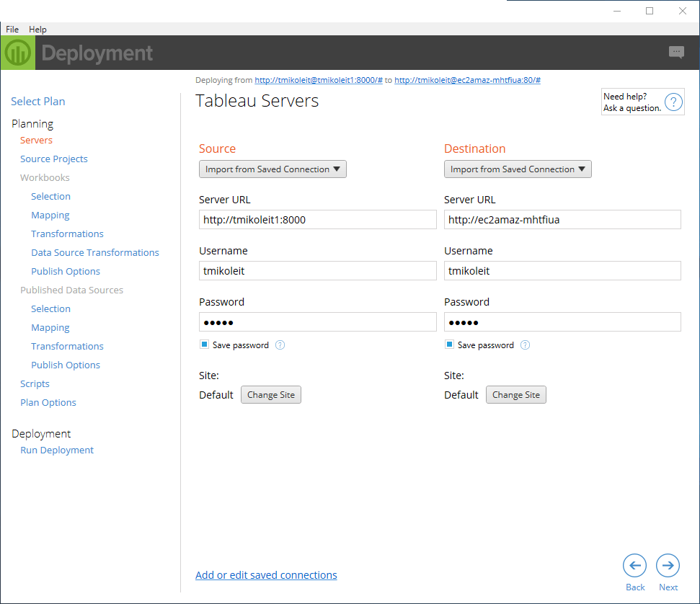Click Source save password info icon
Image resolution: width=700 pixels, height=604 pixels.
[280, 345]
